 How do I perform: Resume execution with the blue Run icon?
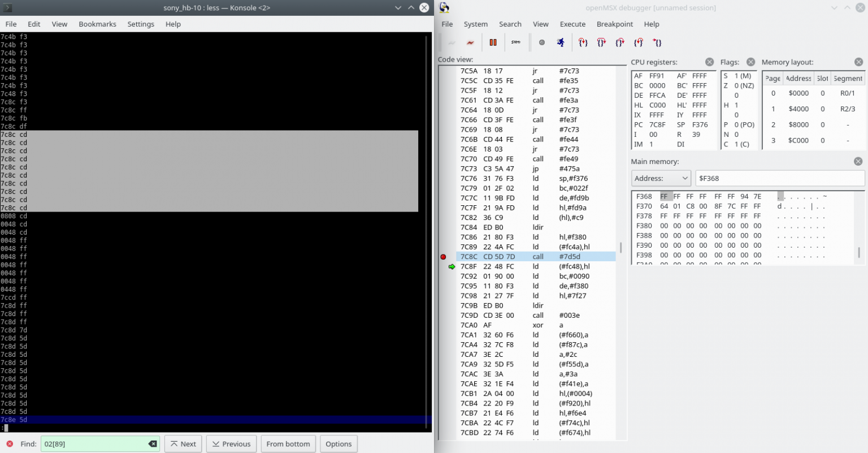[x=561, y=42]
